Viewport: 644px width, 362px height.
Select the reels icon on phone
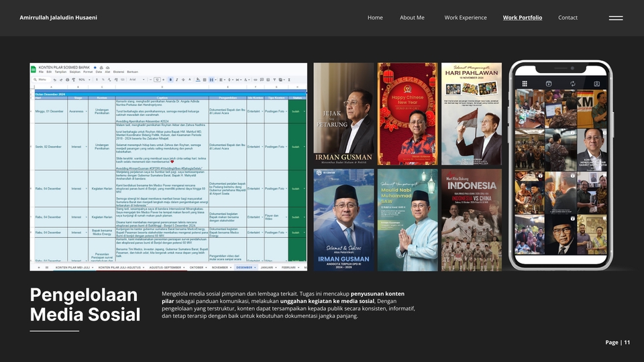click(x=548, y=84)
